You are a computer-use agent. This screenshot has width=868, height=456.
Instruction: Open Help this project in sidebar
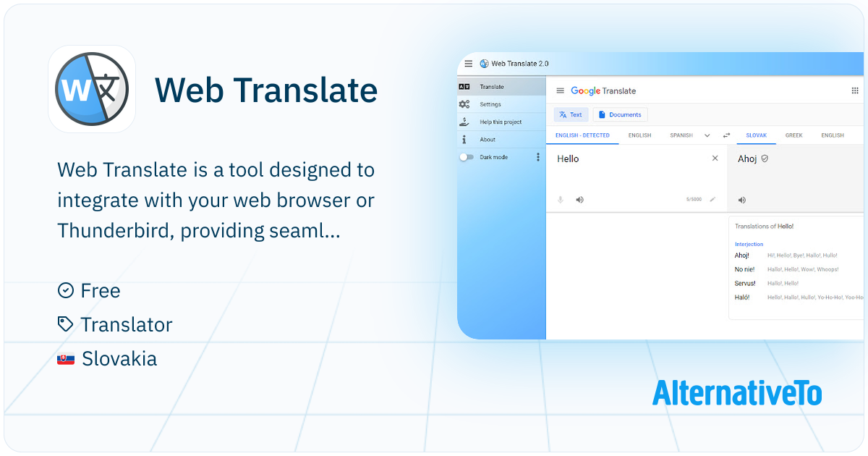(502, 122)
